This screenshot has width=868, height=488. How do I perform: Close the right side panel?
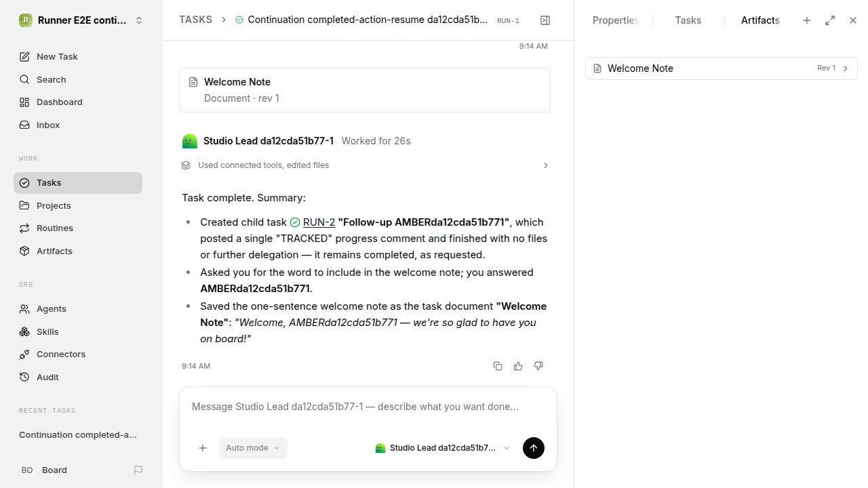pyautogui.click(x=853, y=20)
